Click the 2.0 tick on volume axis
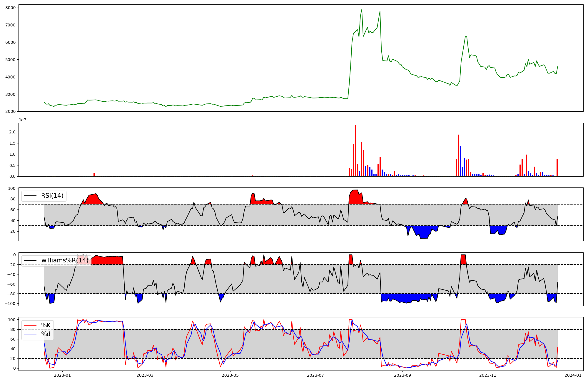Screen dimensions: 588x382 [x=12, y=132]
